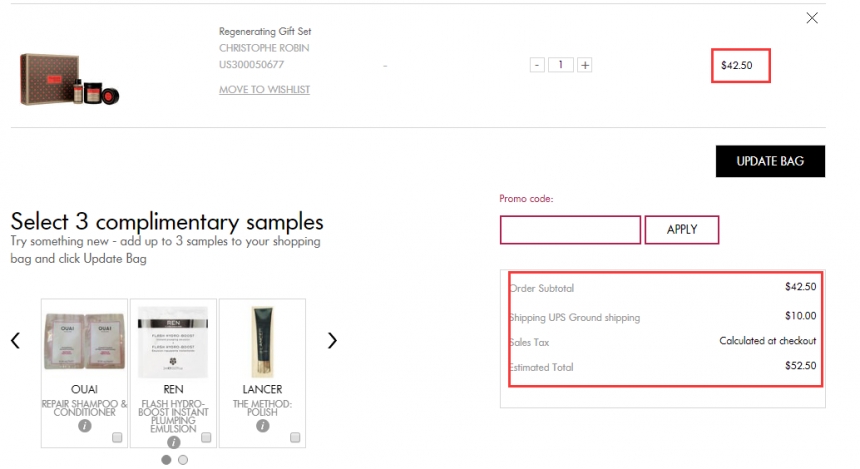The width and height of the screenshot is (860, 469).
Task: Check the OUAI Repair Shampoo sample box
Action: tap(117, 437)
